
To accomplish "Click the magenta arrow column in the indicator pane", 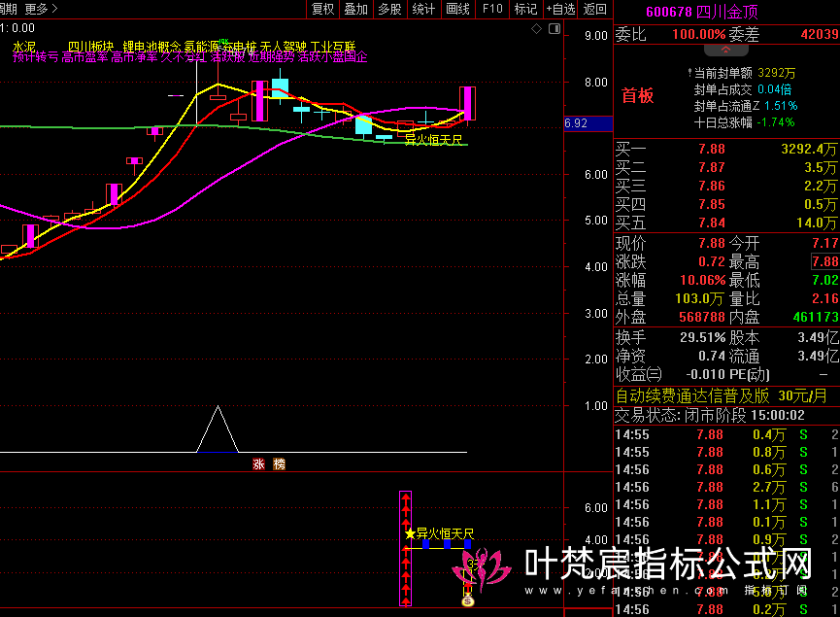I will click(406, 548).
